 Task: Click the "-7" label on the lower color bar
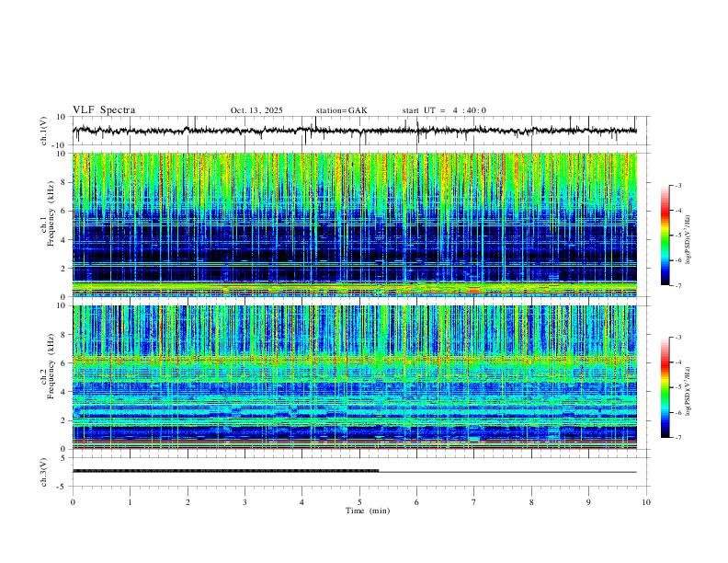coord(677,437)
